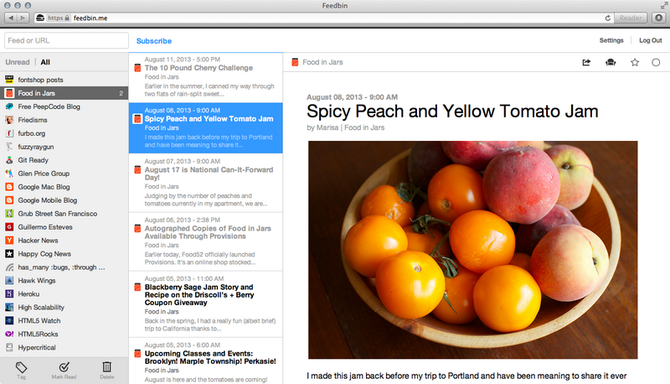
Task: Click the Subscribe link
Action: 154,41
